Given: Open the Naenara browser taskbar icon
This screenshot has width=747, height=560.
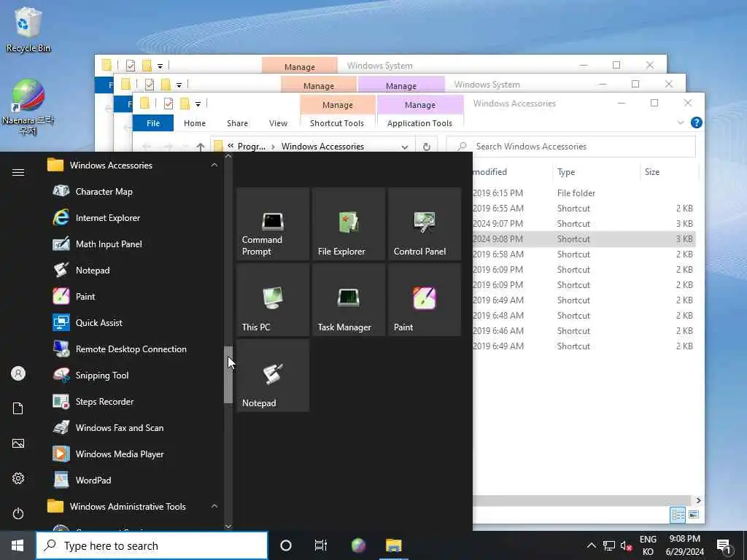Looking at the screenshot, I should (x=358, y=545).
